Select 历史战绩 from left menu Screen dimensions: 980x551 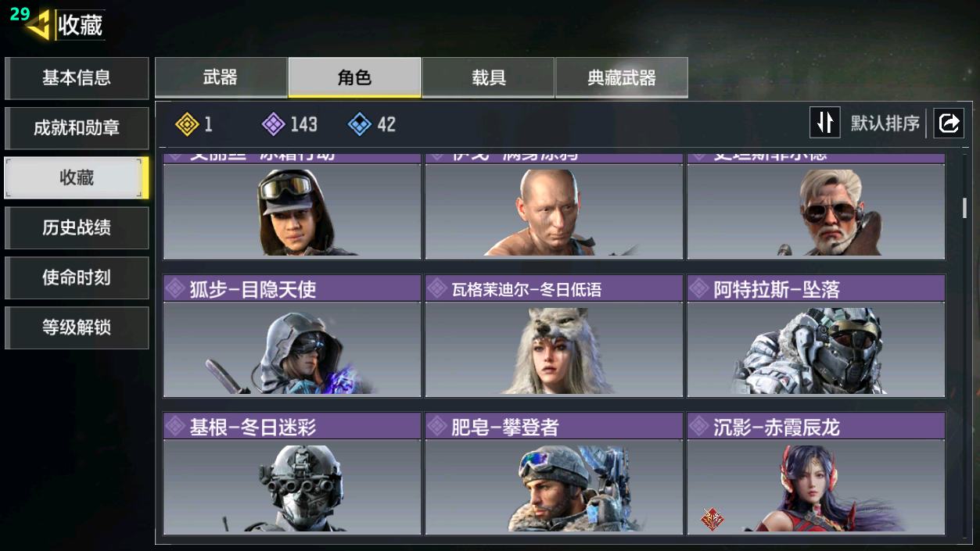(x=77, y=227)
